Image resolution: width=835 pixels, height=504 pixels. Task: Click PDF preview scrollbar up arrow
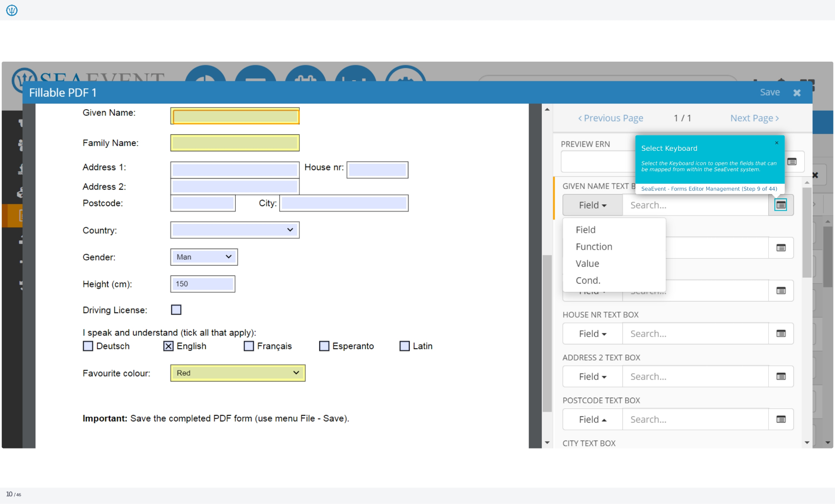(547, 110)
